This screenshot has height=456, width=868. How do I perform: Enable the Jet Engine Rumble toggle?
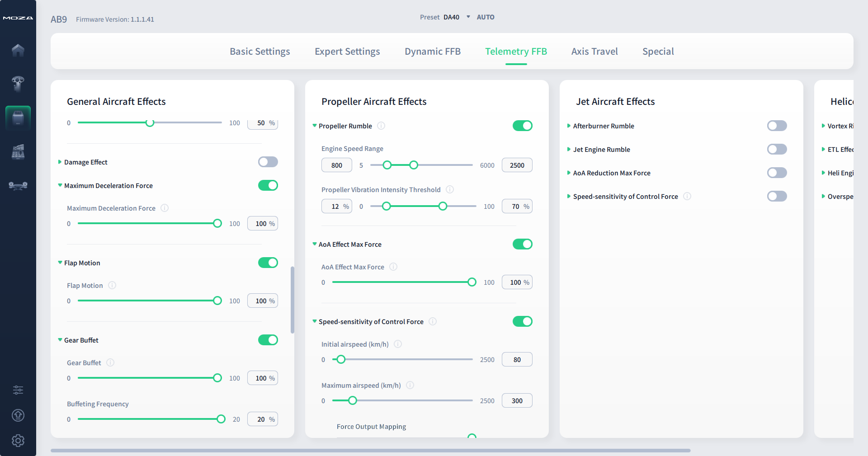pos(777,149)
